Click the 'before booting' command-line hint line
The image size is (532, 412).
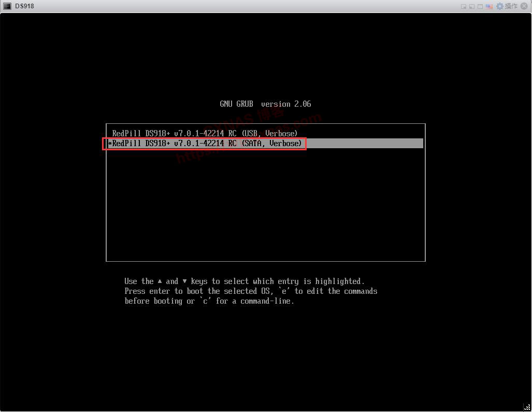pyautogui.click(x=209, y=301)
